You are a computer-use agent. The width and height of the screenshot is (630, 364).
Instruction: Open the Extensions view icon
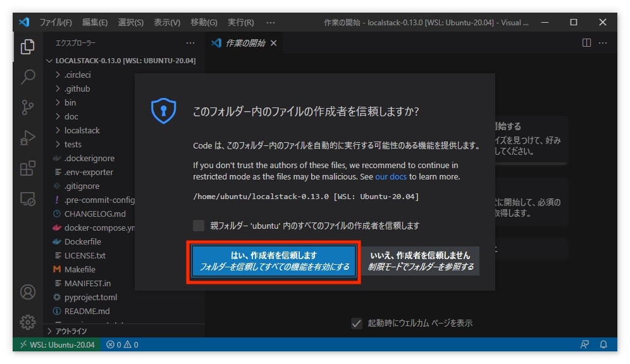pos(27,168)
